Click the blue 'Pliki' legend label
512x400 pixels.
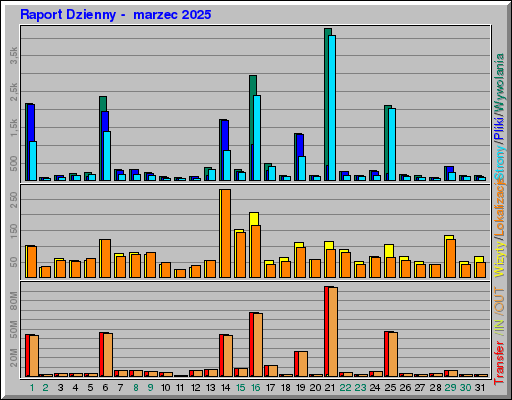tap(500, 128)
